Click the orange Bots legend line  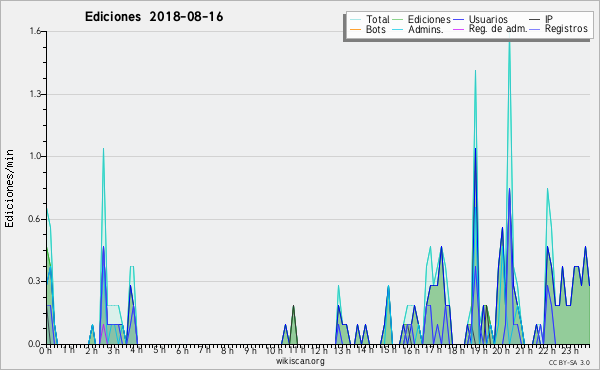pos(355,29)
